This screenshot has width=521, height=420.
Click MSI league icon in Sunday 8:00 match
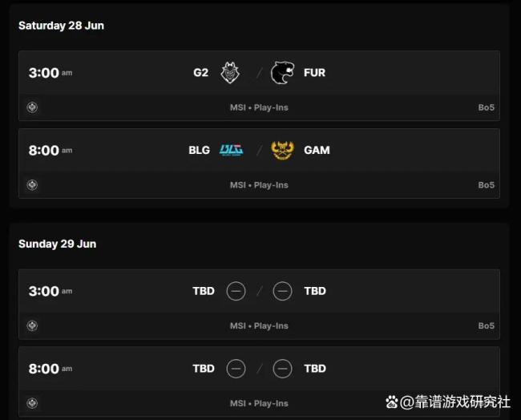[32, 403]
